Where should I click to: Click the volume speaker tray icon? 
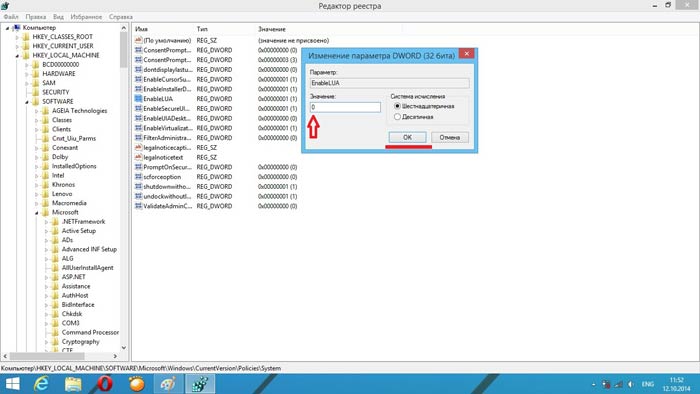click(x=630, y=384)
